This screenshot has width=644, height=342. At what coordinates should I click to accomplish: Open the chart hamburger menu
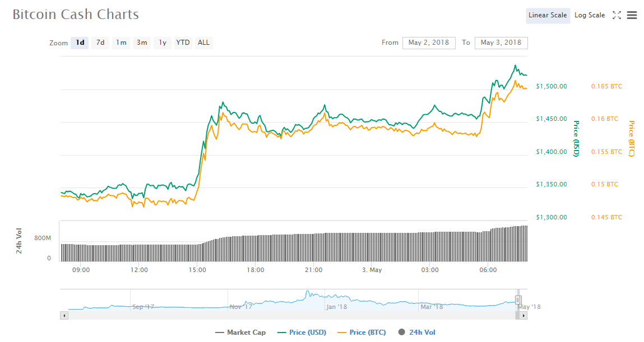pyautogui.click(x=632, y=16)
